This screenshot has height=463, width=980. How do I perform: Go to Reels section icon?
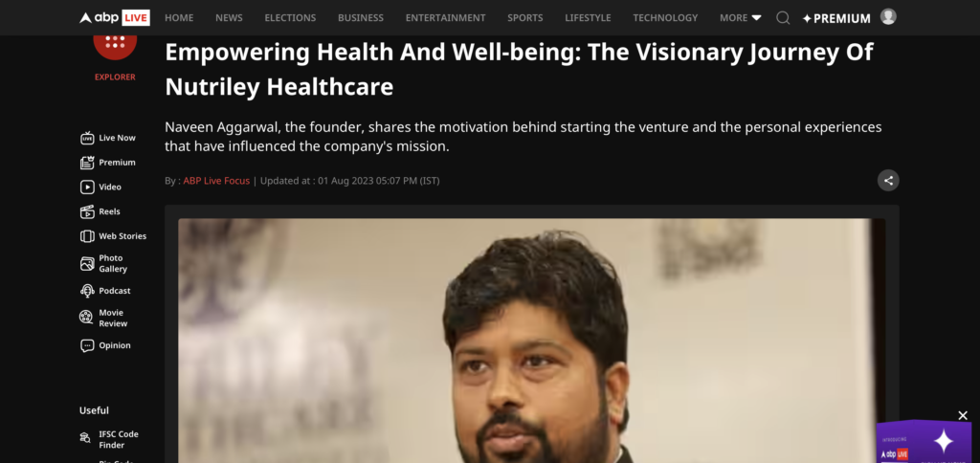pos(87,211)
